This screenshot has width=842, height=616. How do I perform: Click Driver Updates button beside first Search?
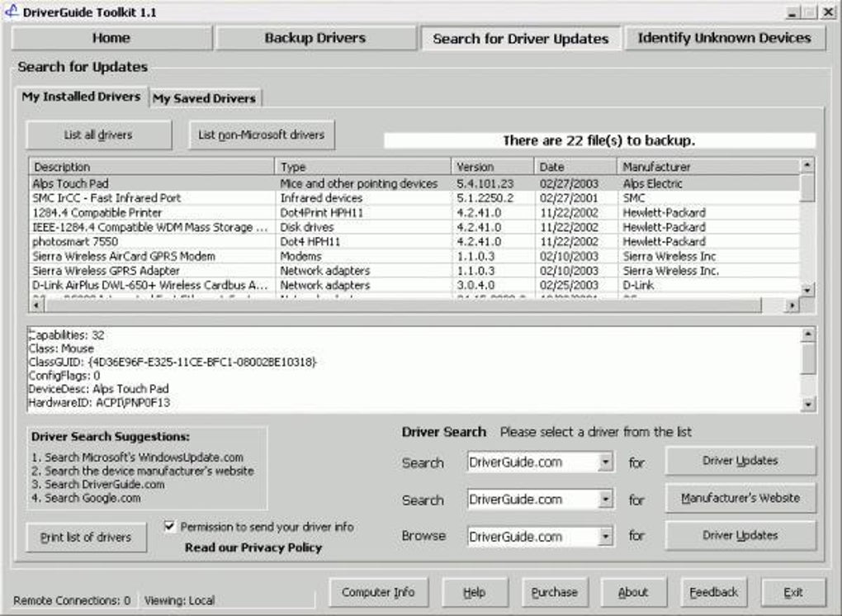(x=740, y=461)
